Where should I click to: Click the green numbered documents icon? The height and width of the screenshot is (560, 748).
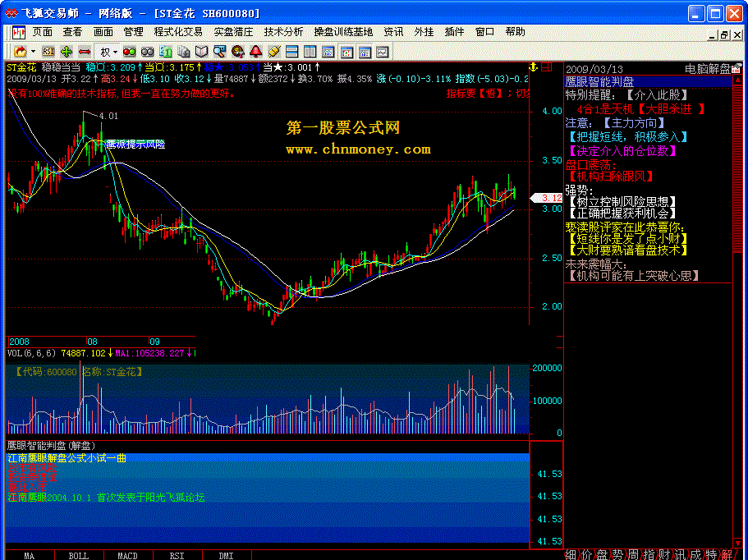(x=166, y=52)
